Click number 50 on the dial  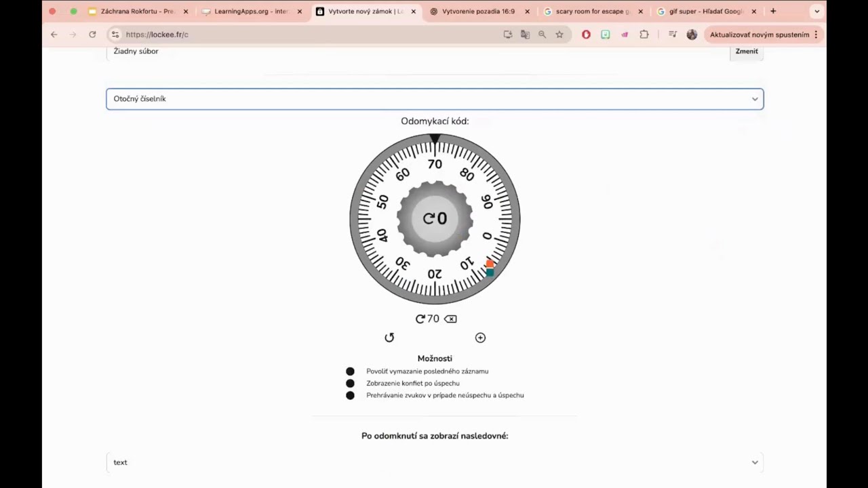pos(382,202)
